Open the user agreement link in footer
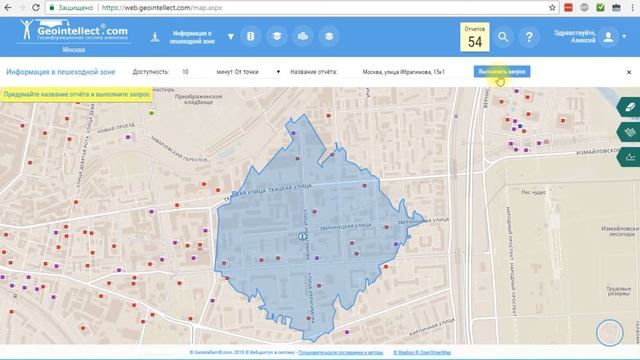640x360 pixels. pos(340,352)
